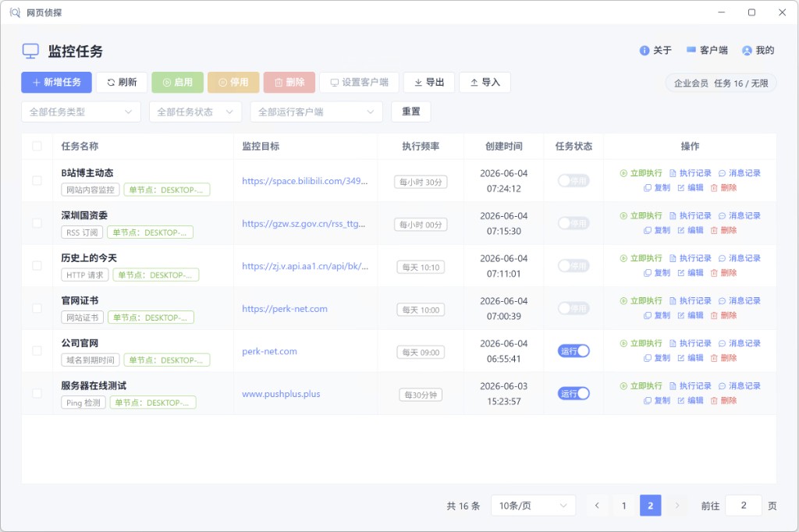Open 消息记录 for 历史上的今天

pos(740,258)
